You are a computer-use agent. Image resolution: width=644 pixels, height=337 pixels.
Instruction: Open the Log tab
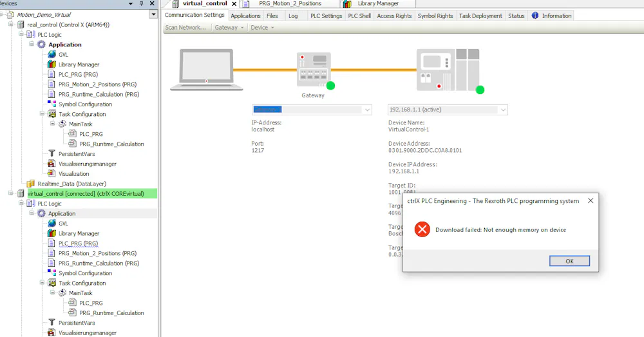[x=293, y=15]
